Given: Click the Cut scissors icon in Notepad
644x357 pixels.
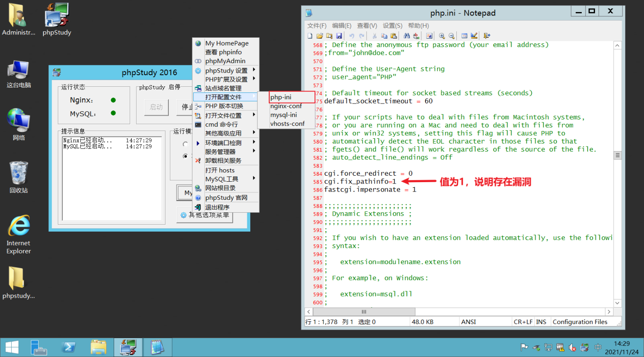Looking at the screenshot, I should coord(374,36).
